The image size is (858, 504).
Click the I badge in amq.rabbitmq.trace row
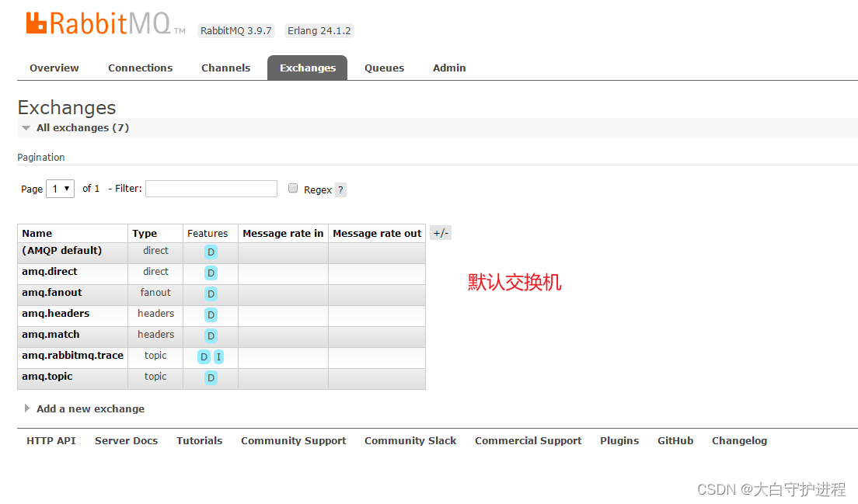tap(218, 357)
